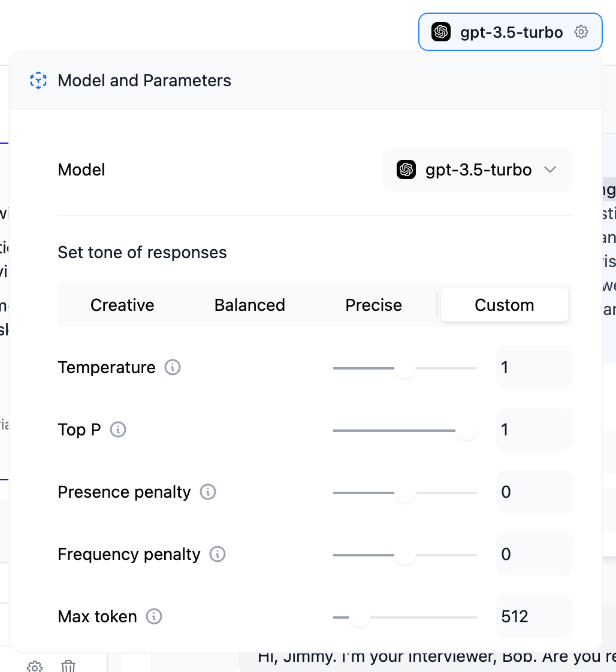616x672 pixels.
Task: Focus the Top P value field
Action: tap(534, 429)
